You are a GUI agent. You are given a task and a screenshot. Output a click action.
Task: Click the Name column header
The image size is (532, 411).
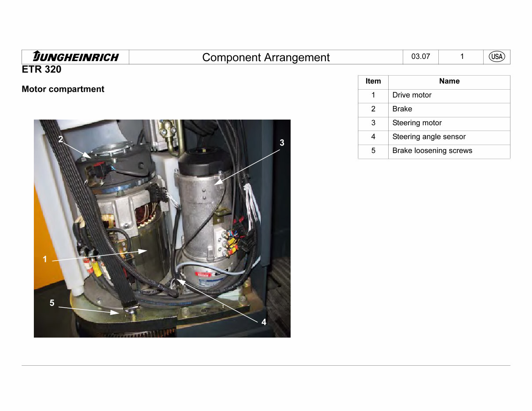pos(449,81)
